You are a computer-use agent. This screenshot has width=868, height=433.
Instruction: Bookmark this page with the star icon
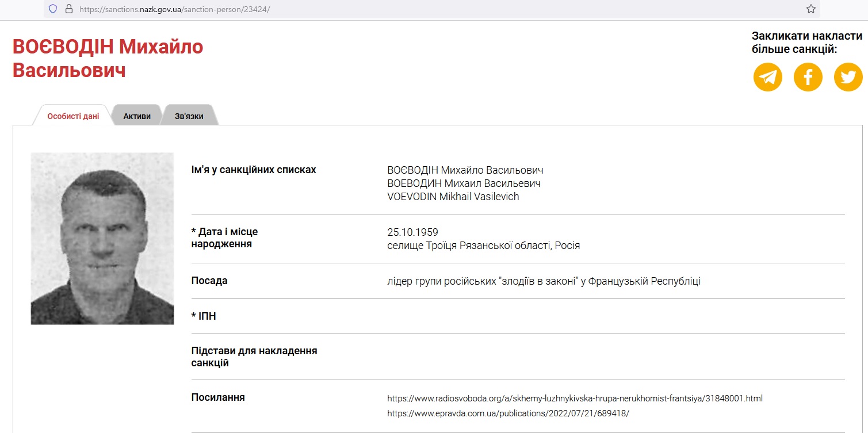point(810,9)
